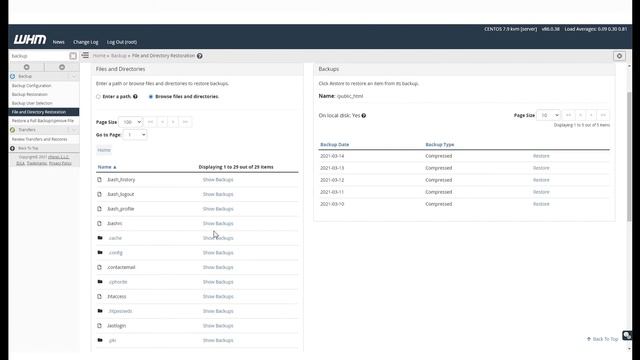Open Change Log in the top menu
The image size is (640, 360).
[86, 42]
